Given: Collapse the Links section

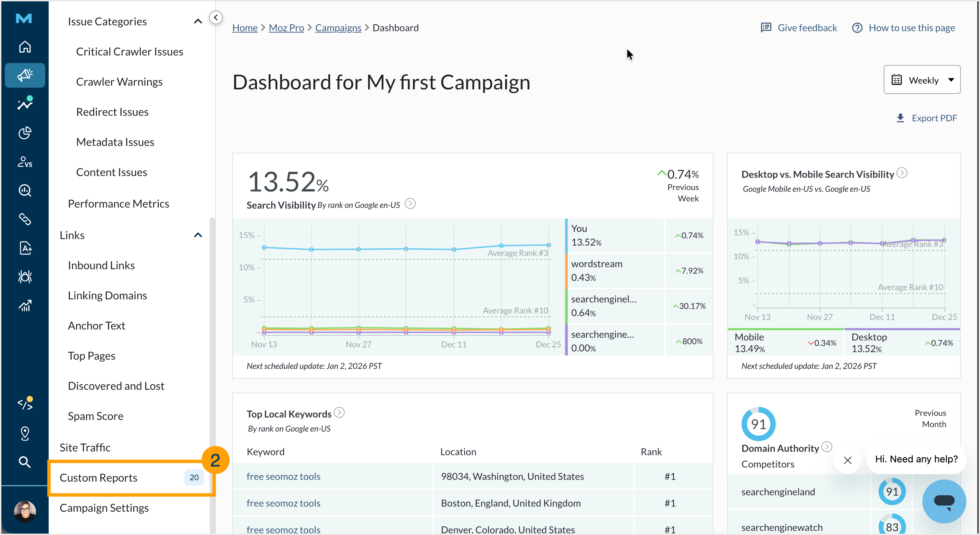Looking at the screenshot, I should click(197, 235).
